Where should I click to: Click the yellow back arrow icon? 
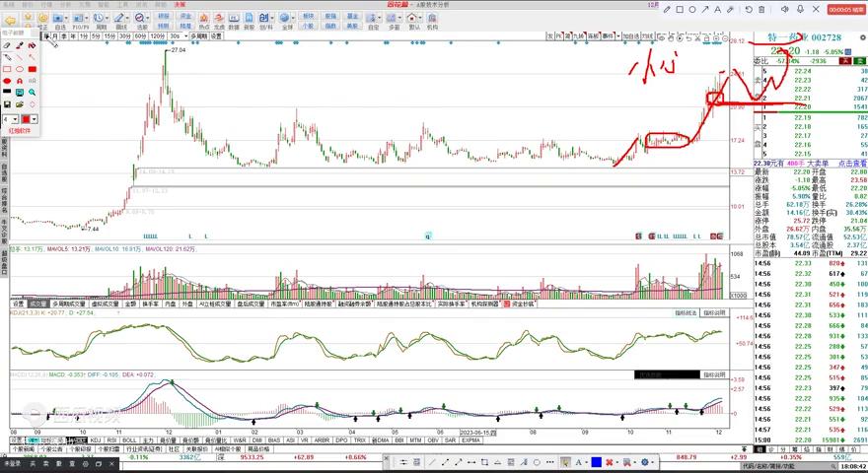pyautogui.click(x=10, y=21)
